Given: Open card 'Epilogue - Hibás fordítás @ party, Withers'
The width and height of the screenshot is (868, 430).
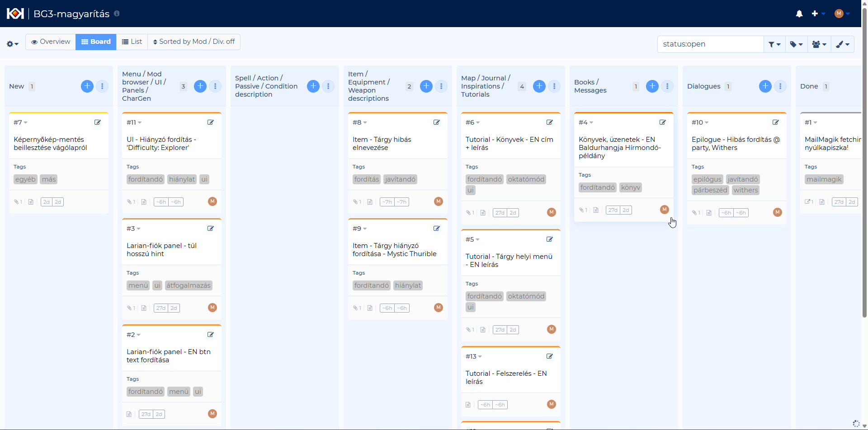Looking at the screenshot, I should (x=736, y=144).
